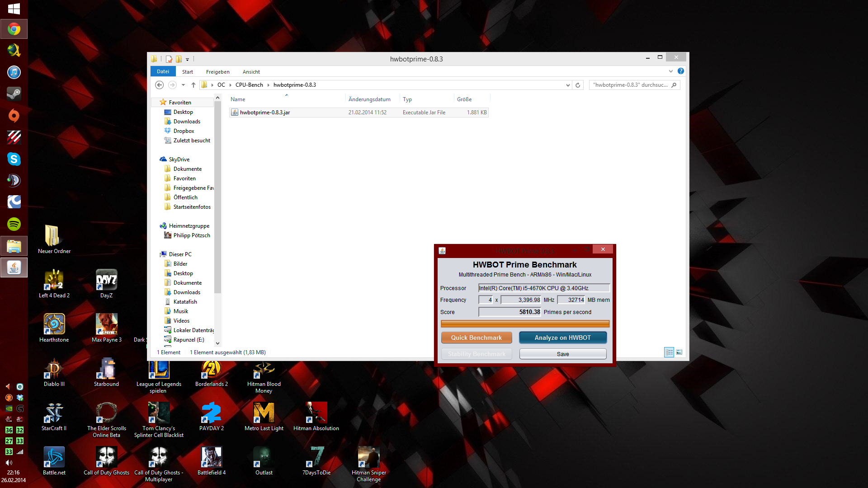Select the DayZ desktop shortcut
The width and height of the screenshot is (868, 488).
click(x=106, y=284)
